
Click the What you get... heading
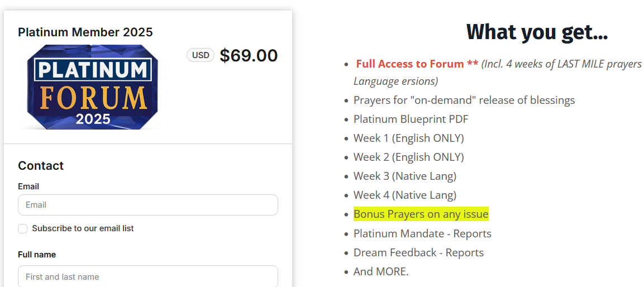pyautogui.click(x=537, y=32)
